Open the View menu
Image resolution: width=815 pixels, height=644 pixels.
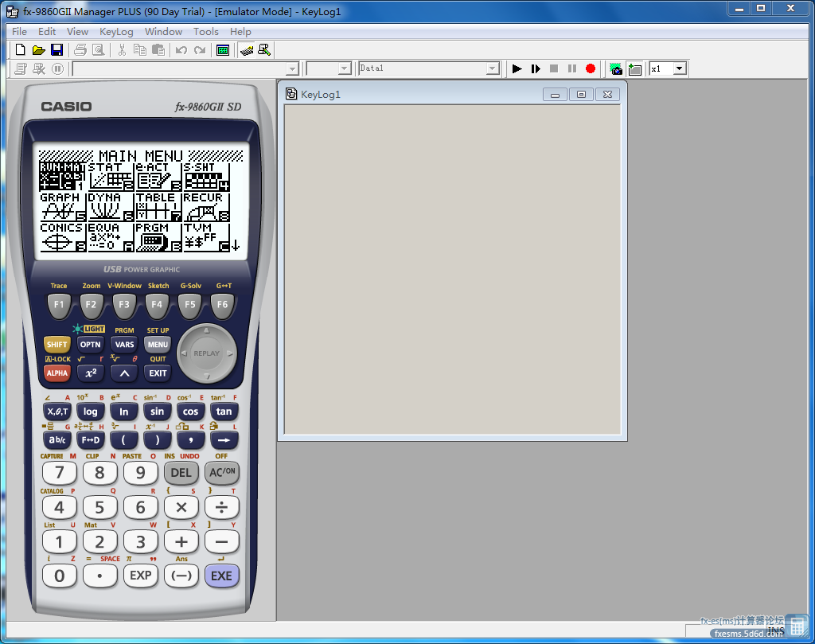77,32
